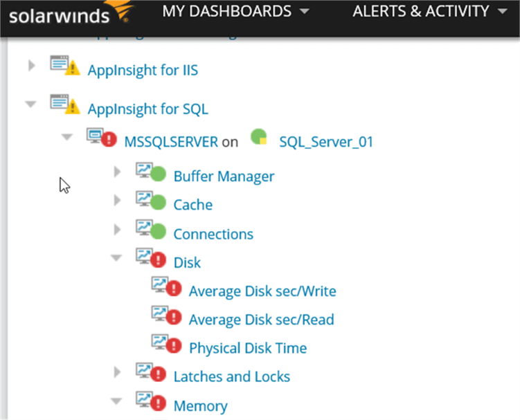Collapse the AppInsight for SQL node
This screenshot has height=420, width=520.
click(30, 104)
